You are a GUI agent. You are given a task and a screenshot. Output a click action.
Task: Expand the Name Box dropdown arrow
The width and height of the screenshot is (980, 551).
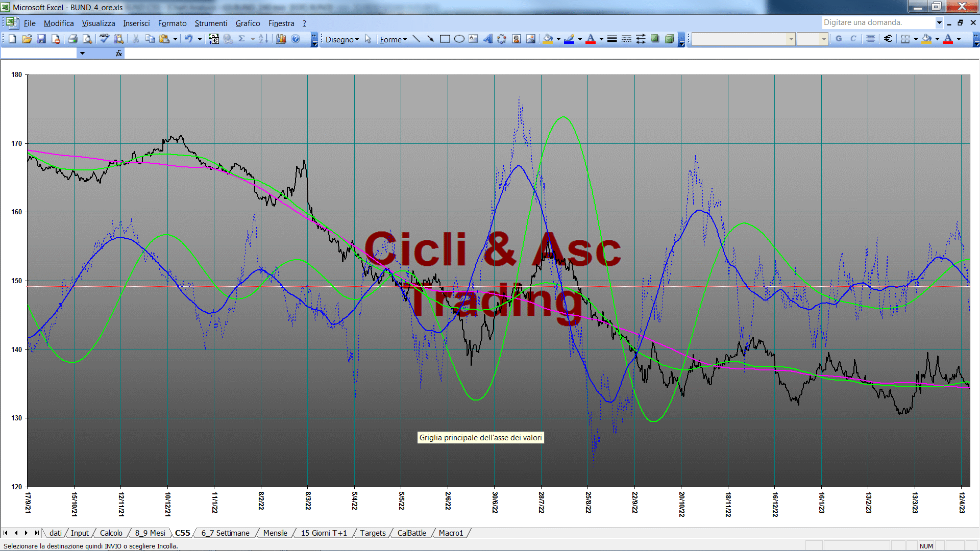(82, 53)
